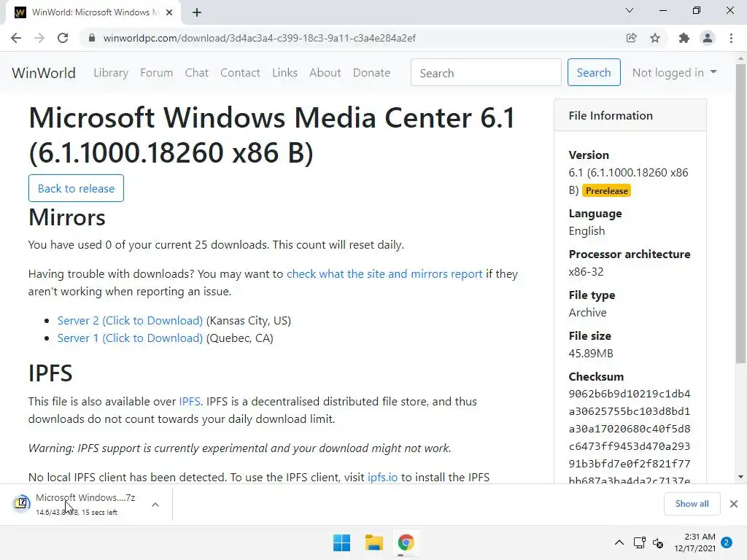
Task: Download from Server 1 Quebec mirror
Action: click(x=130, y=338)
